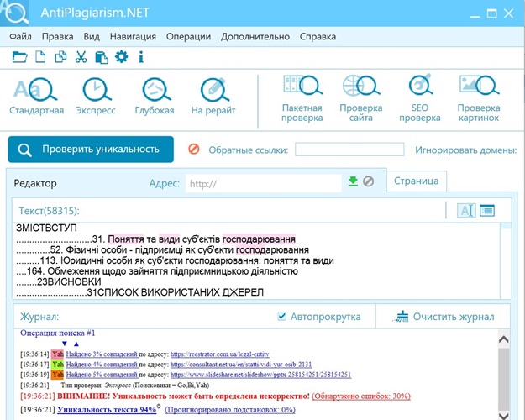Click the red prohibition icon beside Обратные ссылки
The height and width of the screenshot is (420, 525).
click(194, 149)
